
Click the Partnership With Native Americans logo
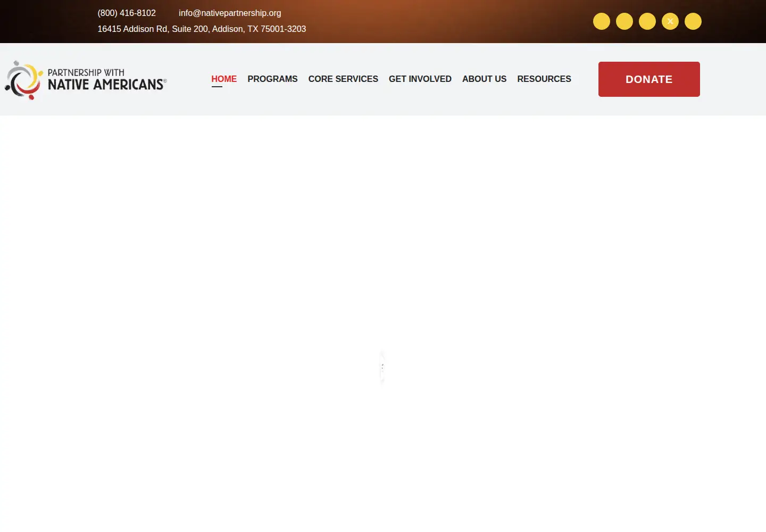(x=86, y=80)
